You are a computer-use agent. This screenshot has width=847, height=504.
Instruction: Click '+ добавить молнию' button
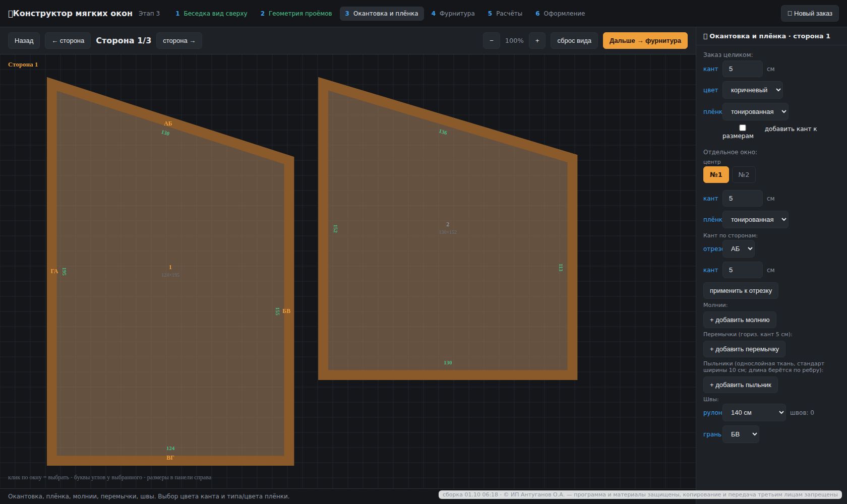(740, 320)
